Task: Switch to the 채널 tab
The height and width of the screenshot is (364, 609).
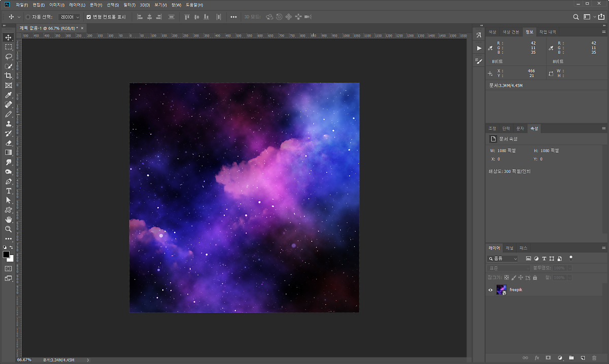Action: click(510, 248)
